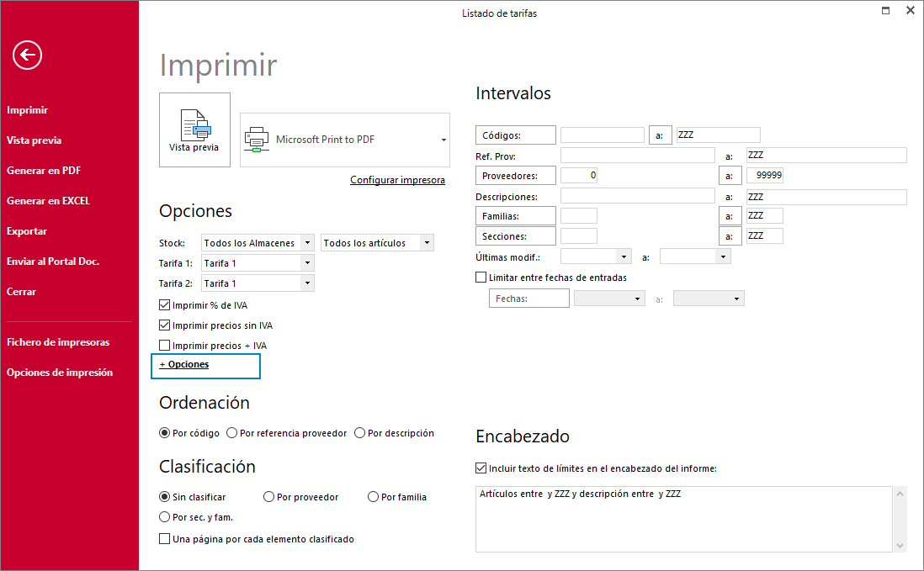The height and width of the screenshot is (571, 924).
Task: Toggle Imprimir % de IVA checkbox
Action: 164,305
